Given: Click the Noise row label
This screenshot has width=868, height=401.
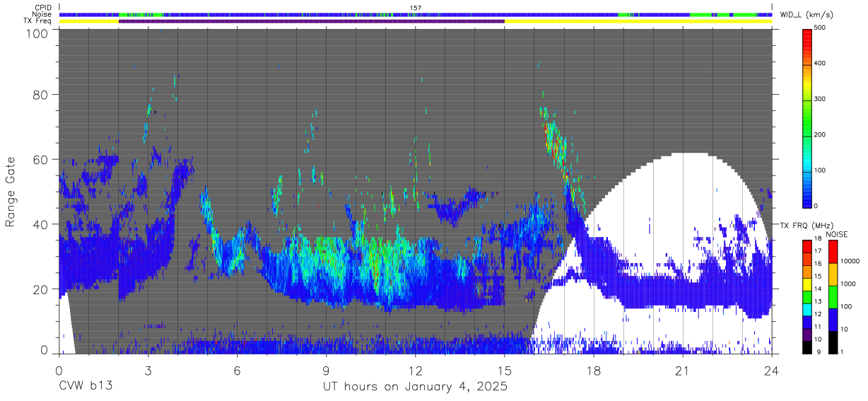Looking at the screenshot, I should [x=42, y=14].
